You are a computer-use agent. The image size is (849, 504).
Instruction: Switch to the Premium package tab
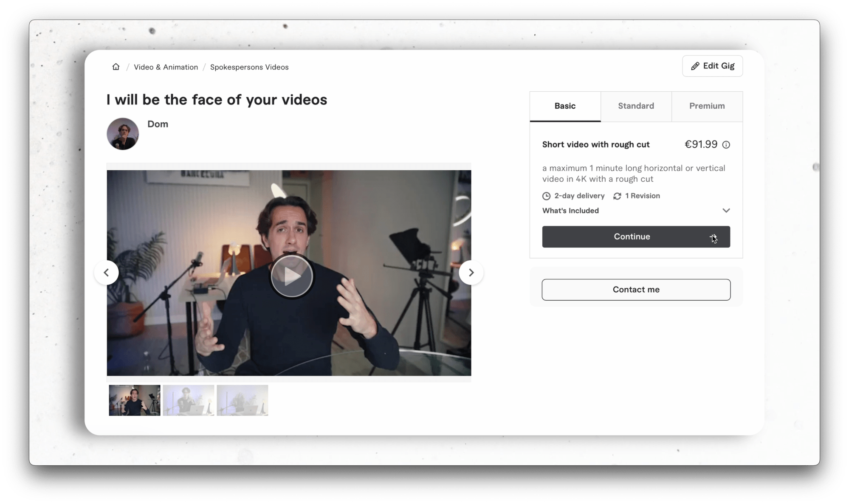[707, 106]
